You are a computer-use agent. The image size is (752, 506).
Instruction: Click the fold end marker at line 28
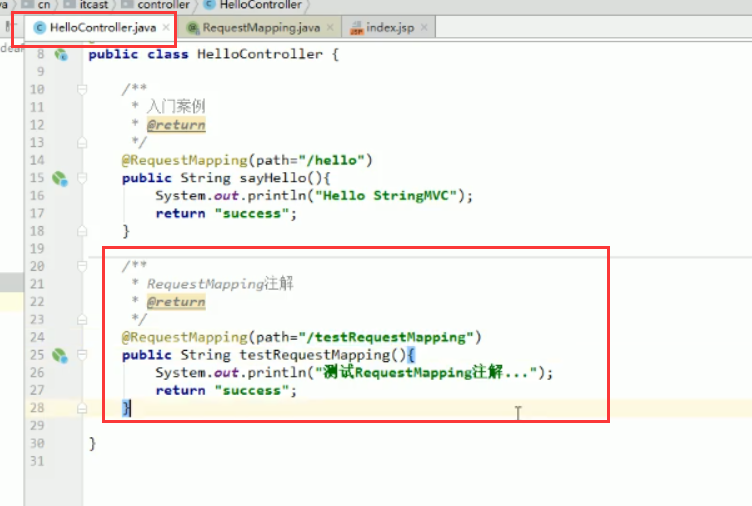click(82, 408)
